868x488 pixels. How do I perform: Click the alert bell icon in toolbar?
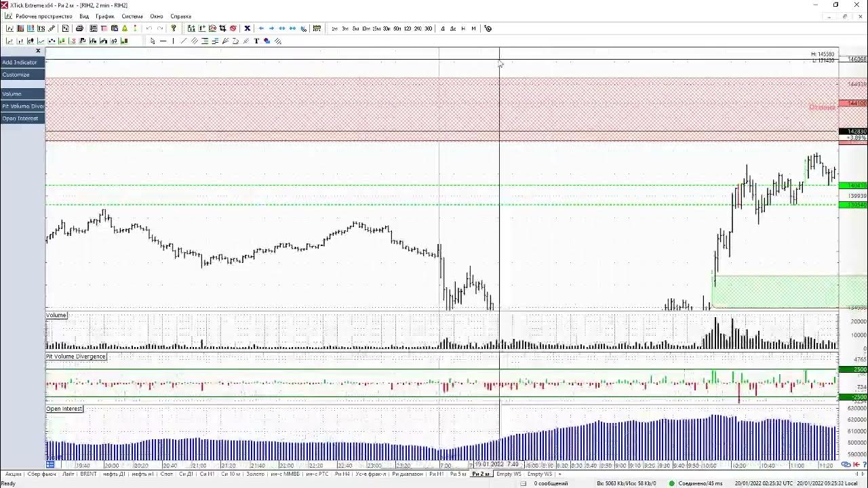pyautogui.click(x=125, y=28)
